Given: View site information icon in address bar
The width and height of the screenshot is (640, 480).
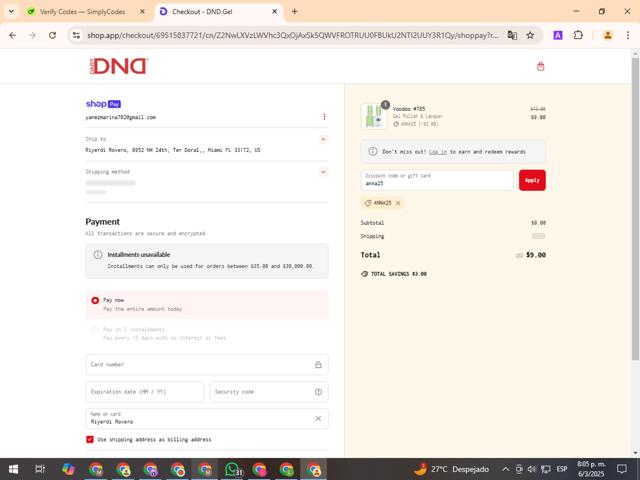Looking at the screenshot, I should click(x=76, y=36).
